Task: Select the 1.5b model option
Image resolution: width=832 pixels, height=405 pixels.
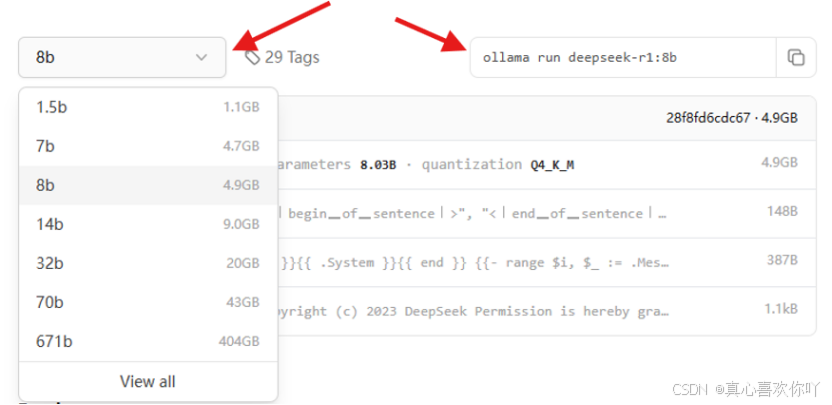Action: pyautogui.click(x=148, y=107)
